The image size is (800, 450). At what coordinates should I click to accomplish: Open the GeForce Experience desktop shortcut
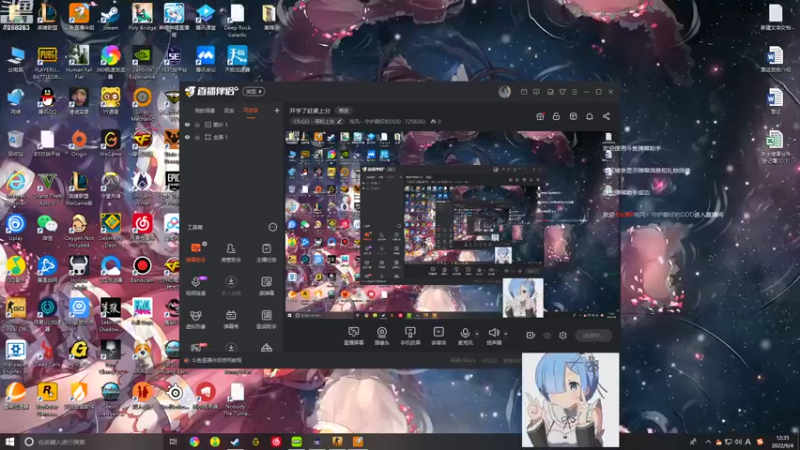click(x=142, y=62)
